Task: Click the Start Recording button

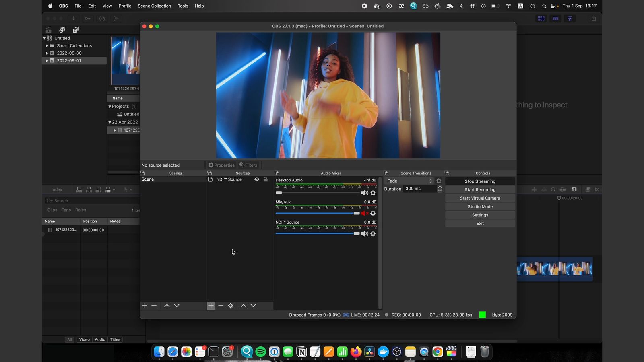Action: point(480,189)
